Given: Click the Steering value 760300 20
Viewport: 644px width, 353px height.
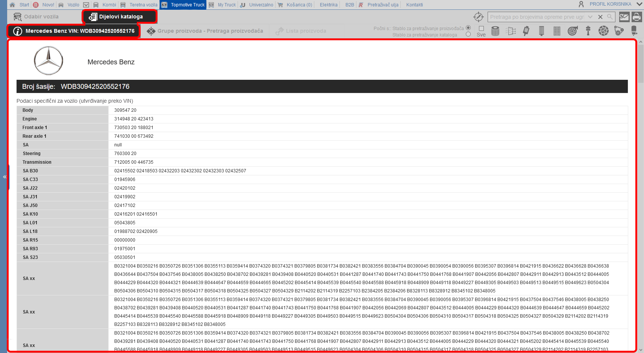Looking at the screenshot, I should coord(126,154).
